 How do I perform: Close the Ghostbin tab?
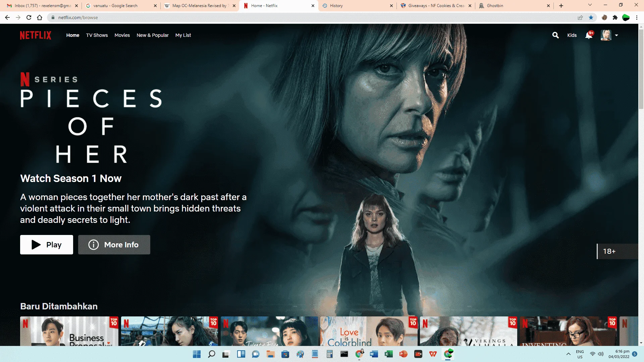(x=548, y=6)
